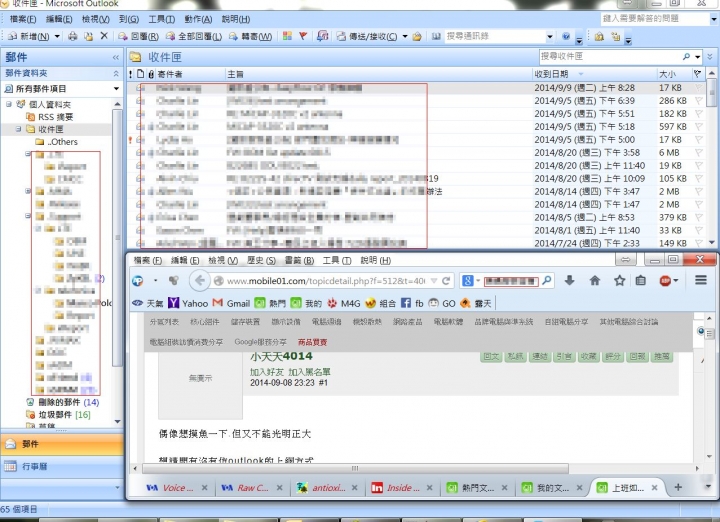720x522 pixels.
Task: Click the Firefox reload icon
Action: [x=446, y=281]
